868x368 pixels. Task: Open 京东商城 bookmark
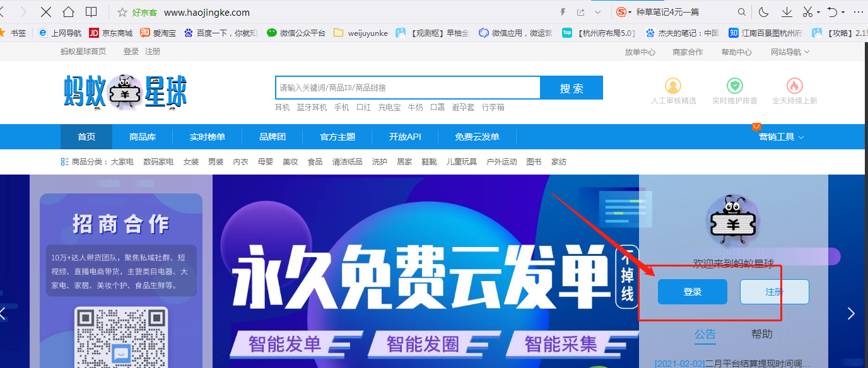(x=111, y=33)
